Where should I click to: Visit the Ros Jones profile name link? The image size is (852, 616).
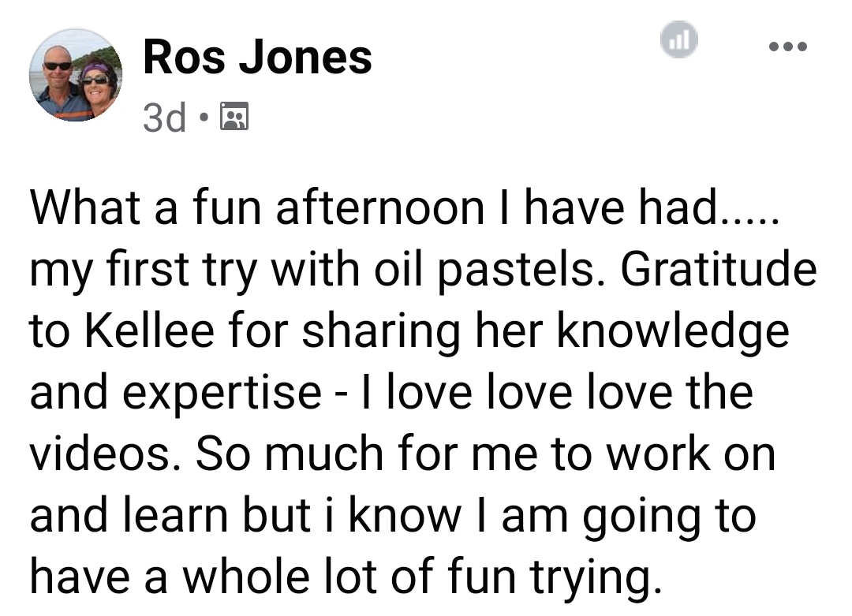[257, 57]
